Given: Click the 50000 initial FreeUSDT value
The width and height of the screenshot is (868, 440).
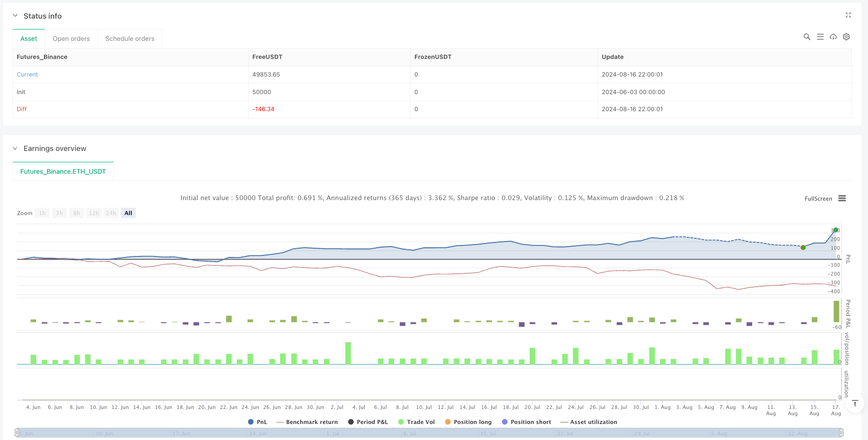Looking at the screenshot, I should click(x=262, y=92).
